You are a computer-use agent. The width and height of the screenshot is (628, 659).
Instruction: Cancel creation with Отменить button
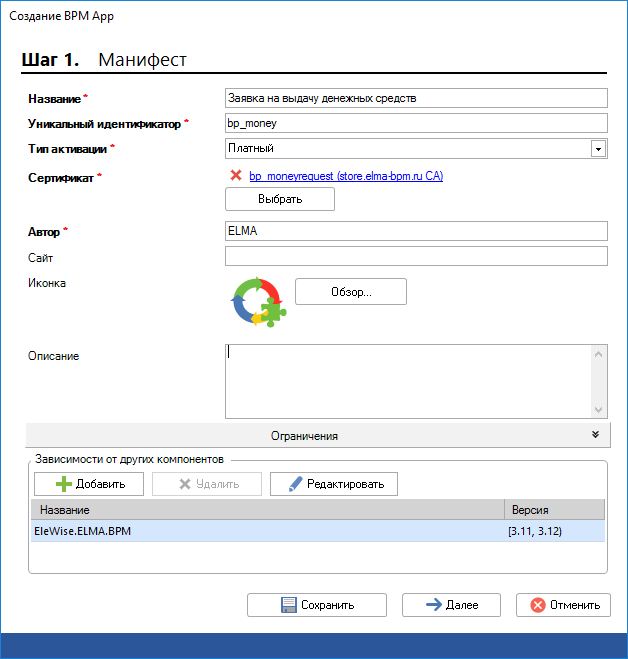(x=563, y=605)
